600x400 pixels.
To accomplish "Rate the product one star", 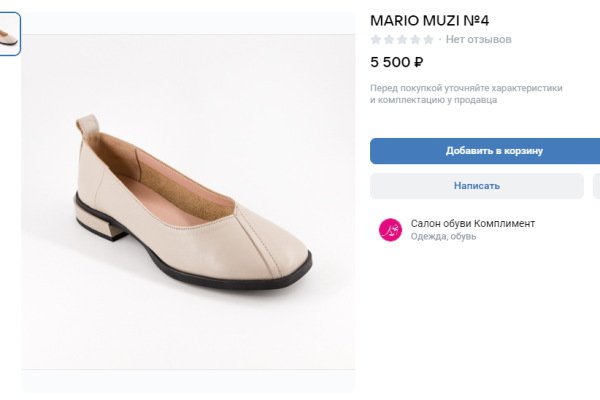I will pyautogui.click(x=376, y=40).
